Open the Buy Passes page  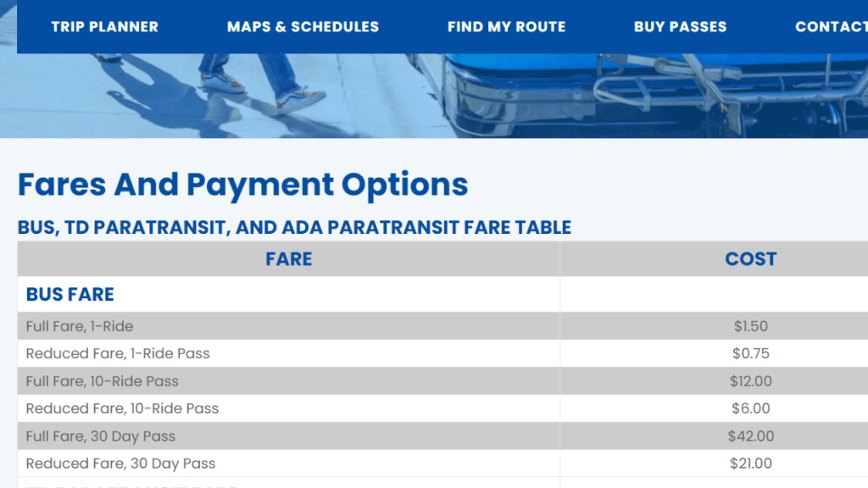click(679, 26)
